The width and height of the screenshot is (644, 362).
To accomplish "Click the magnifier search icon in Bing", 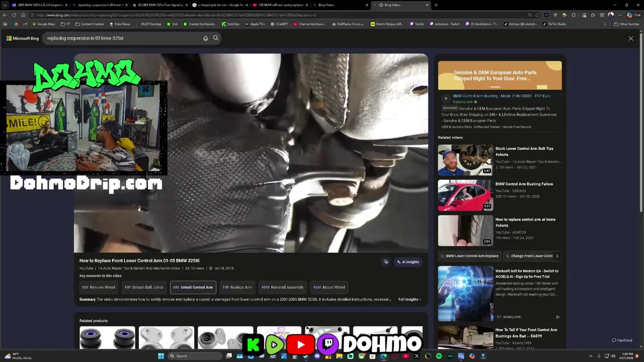I will pos(216,38).
